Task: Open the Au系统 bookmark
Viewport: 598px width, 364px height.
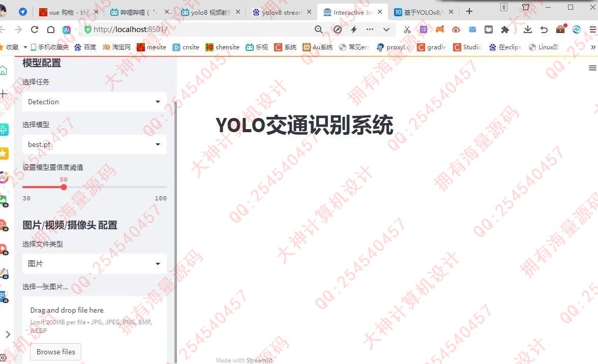Action: [318, 47]
